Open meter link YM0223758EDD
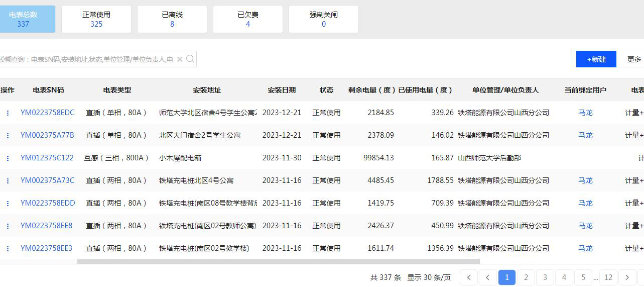The height and width of the screenshot is (287, 644). (48, 203)
